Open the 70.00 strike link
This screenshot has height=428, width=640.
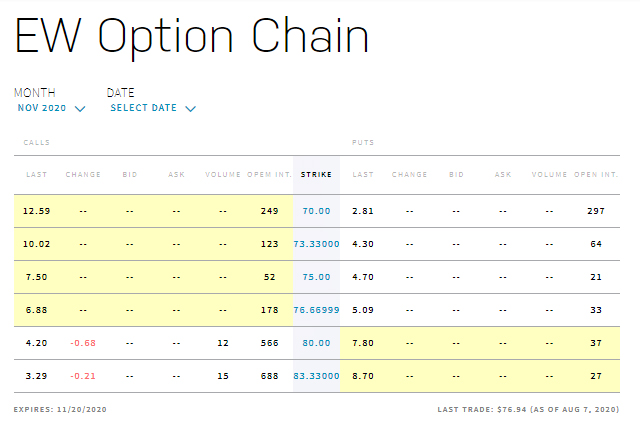(316, 211)
